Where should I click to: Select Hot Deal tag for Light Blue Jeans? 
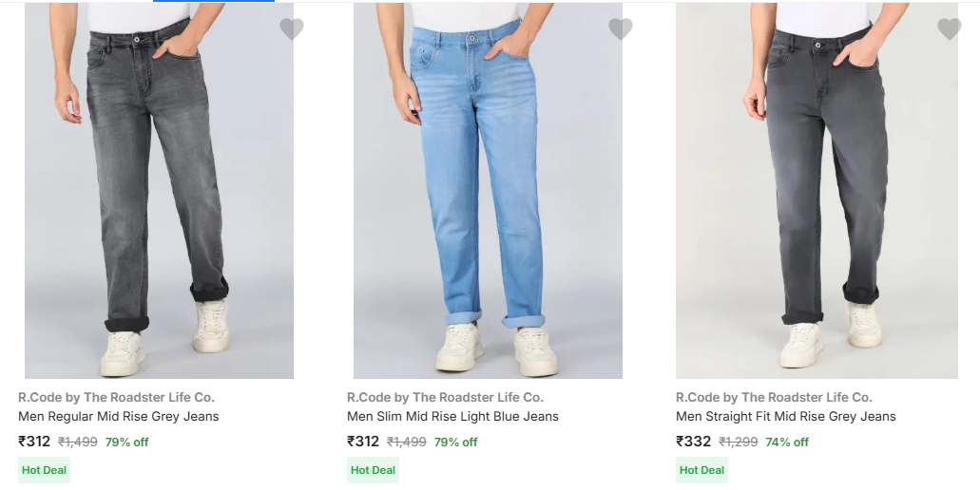tap(373, 470)
